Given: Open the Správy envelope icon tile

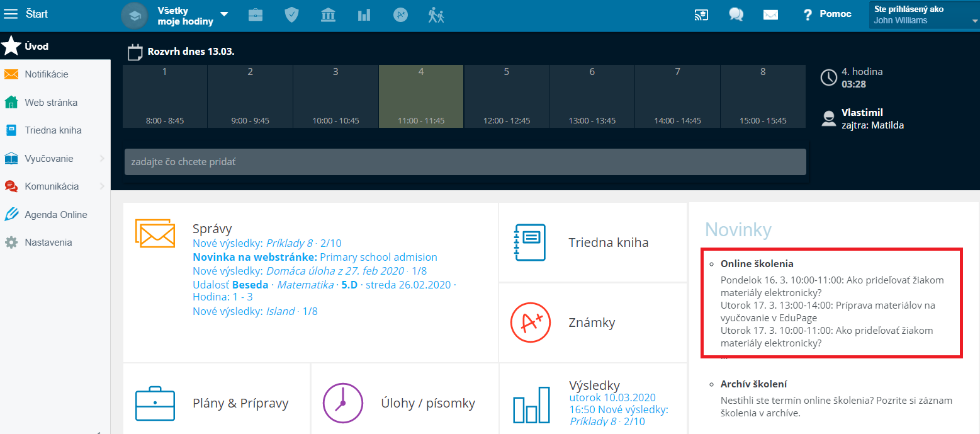Looking at the screenshot, I should click(x=155, y=233).
